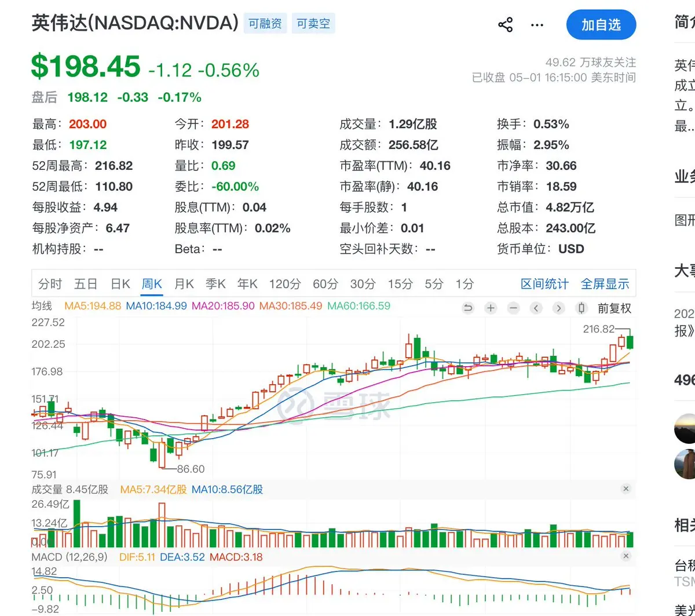Close the MACD indicator panel

point(625,556)
